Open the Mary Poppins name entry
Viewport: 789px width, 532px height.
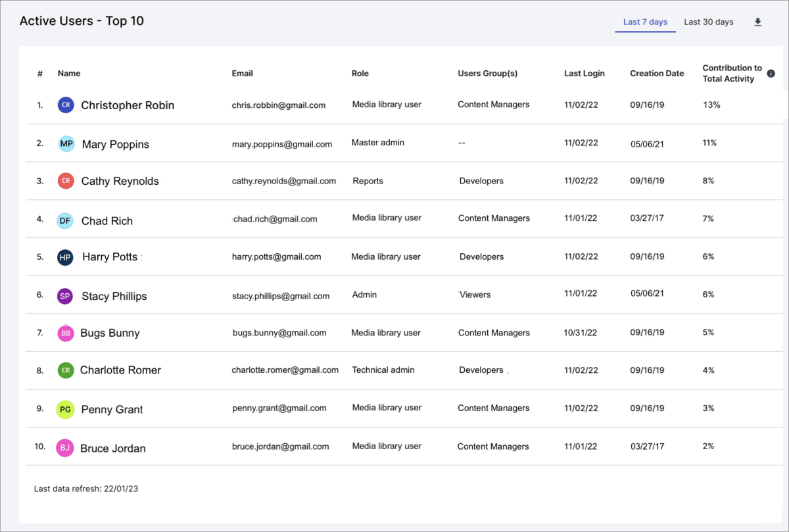[x=116, y=145]
